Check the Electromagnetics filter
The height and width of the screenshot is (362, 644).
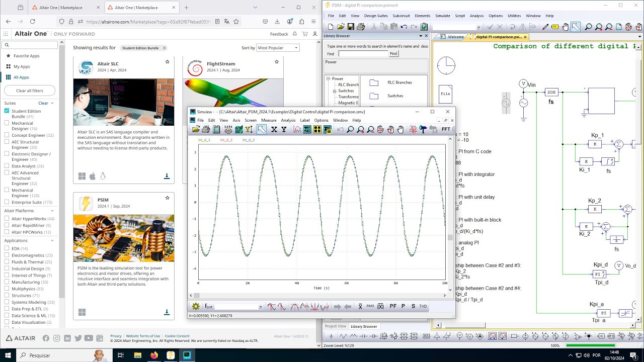pyautogui.click(x=7, y=255)
